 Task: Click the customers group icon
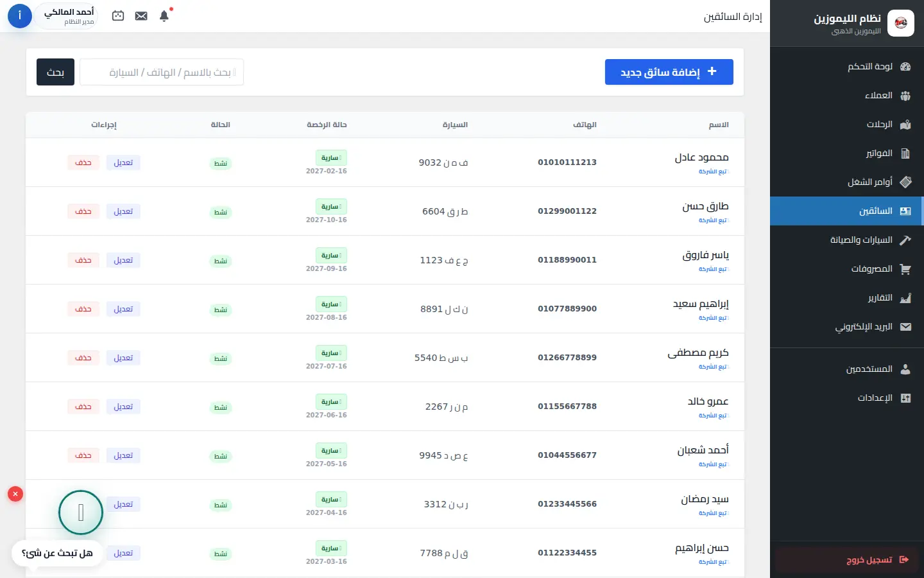pos(905,96)
